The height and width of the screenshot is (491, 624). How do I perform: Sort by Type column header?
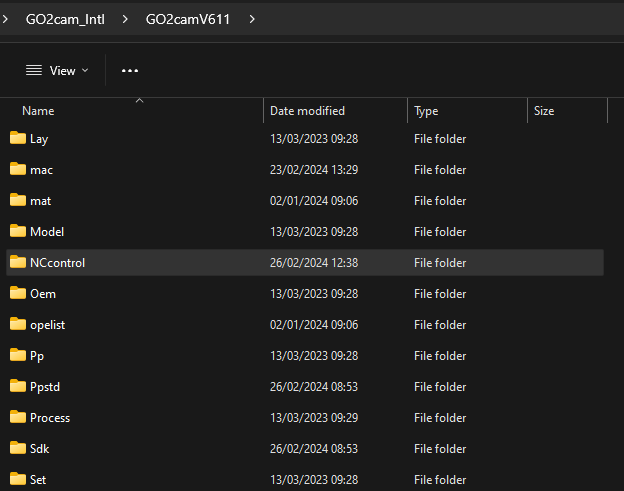[x=426, y=111]
